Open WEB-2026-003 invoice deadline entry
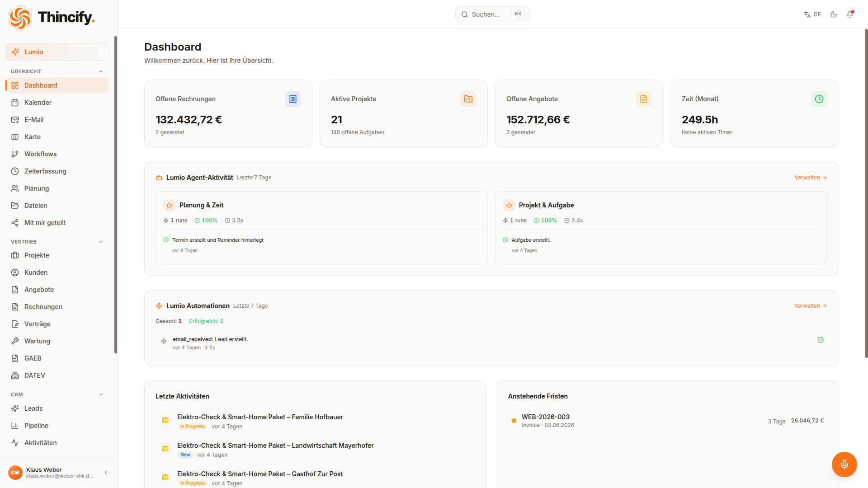Image resolution: width=868 pixels, height=488 pixels. (x=668, y=421)
